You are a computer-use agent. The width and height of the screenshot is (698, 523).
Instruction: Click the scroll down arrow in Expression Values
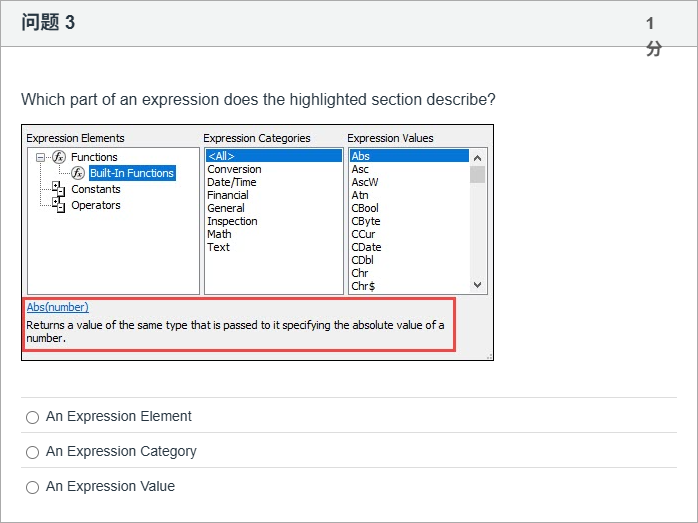[x=477, y=285]
